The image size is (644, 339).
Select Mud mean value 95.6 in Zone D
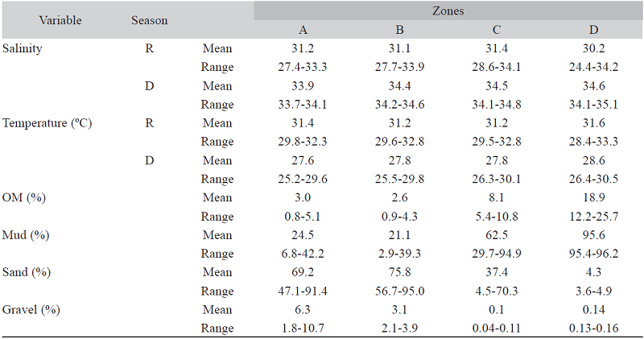pyautogui.click(x=593, y=235)
